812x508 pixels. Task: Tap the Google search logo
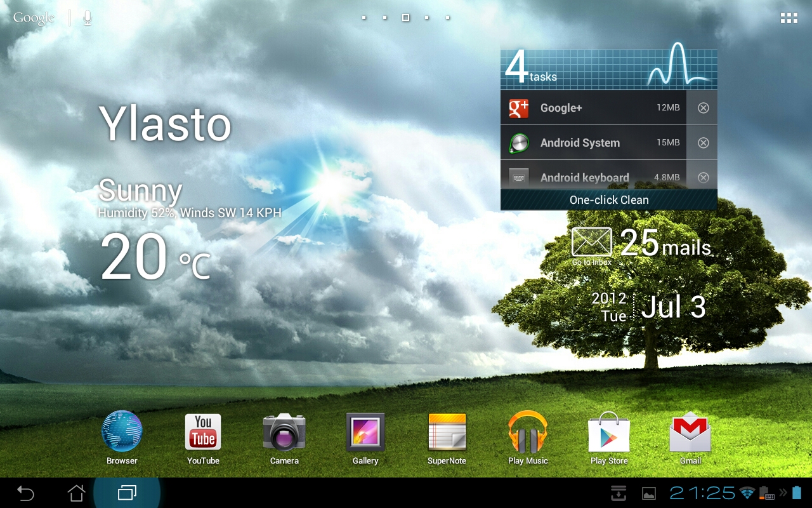tap(34, 18)
